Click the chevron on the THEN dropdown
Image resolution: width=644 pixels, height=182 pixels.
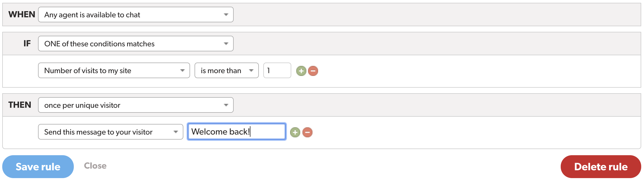click(226, 105)
